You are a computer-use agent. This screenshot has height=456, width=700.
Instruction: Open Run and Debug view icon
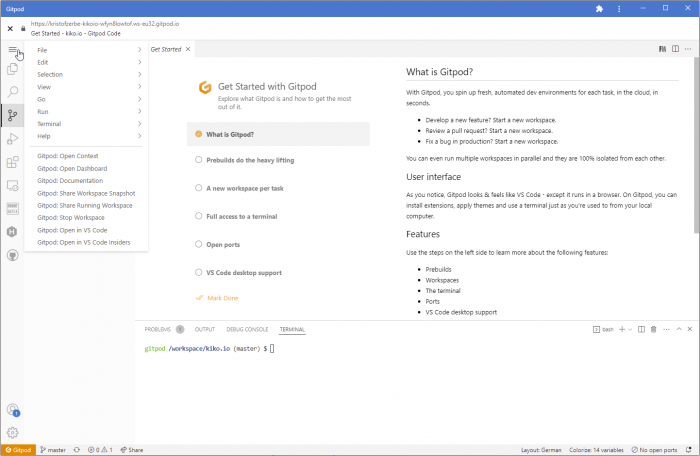(x=12, y=139)
